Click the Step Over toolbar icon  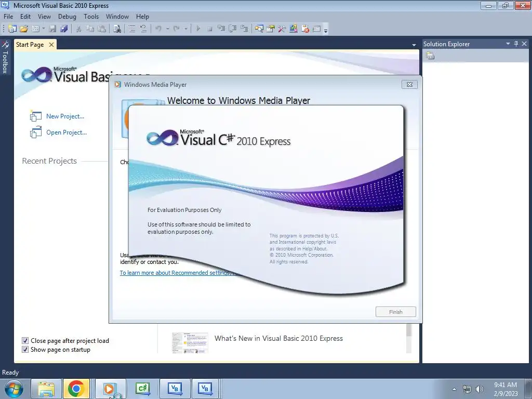(x=233, y=29)
